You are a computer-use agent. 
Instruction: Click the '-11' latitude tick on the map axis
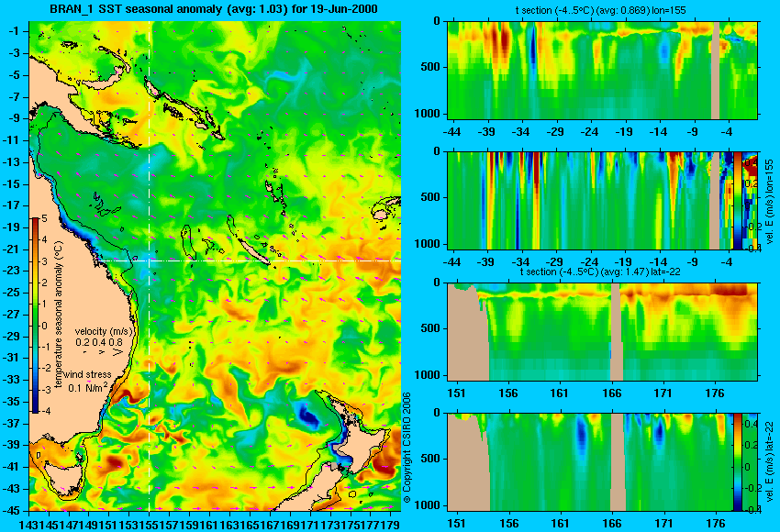[x=11, y=140]
